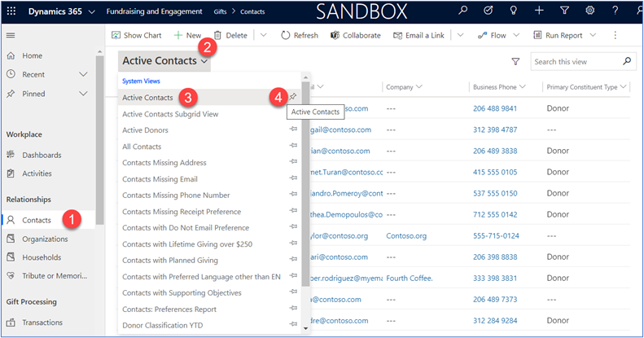Open Organizations in the sidebar
The width and height of the screenshot is (644, 338).
(45, 239)
